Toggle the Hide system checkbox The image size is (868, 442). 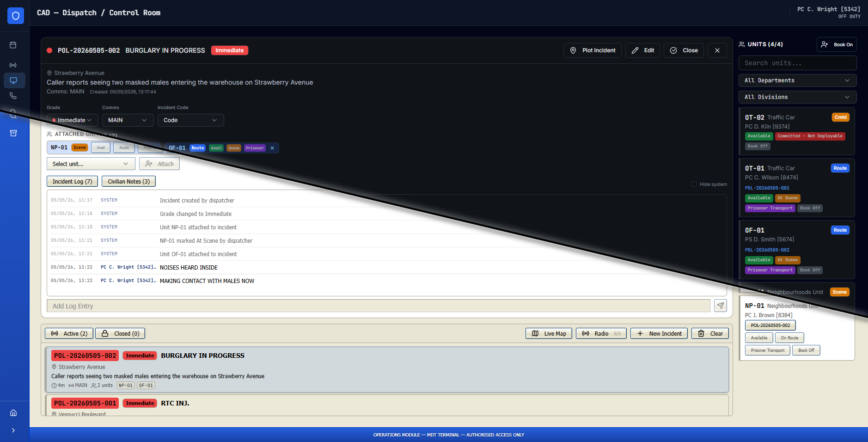coord(694,184)
